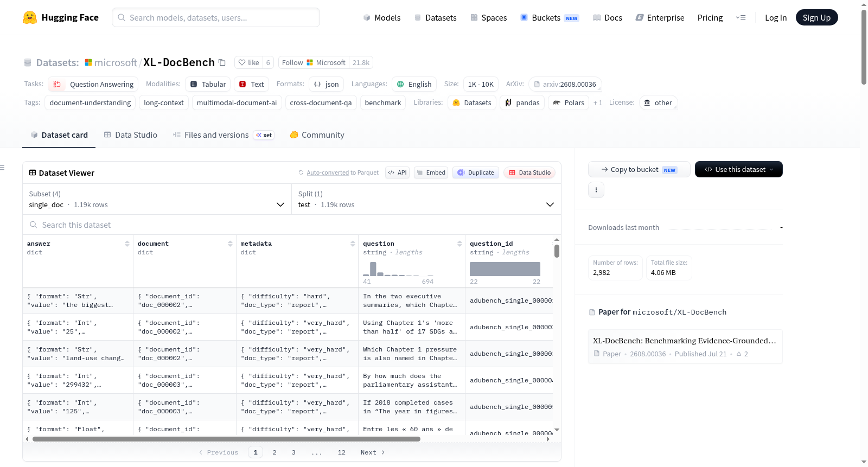Click the English language tag

tap(414, 84)
